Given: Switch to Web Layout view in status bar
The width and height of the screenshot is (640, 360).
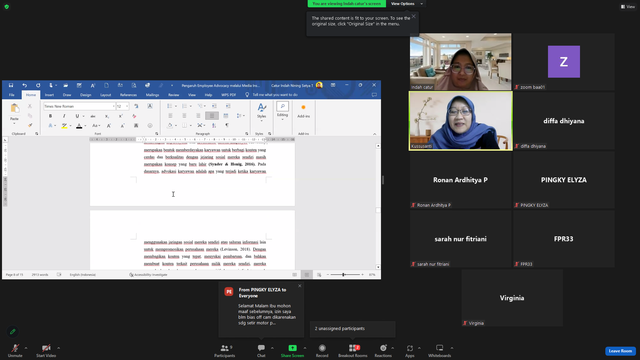Looking at the screenshot, I should click(x=319, y=275).
